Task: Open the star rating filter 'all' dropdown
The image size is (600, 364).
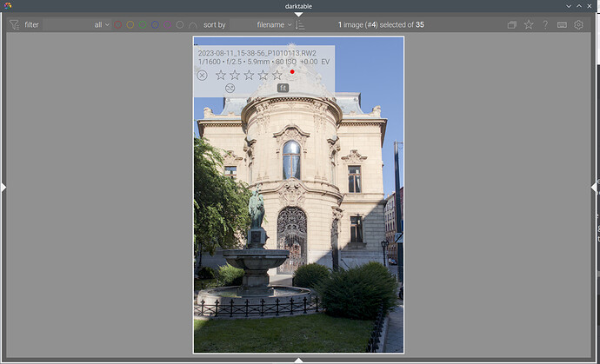Action: coord(103,25)
